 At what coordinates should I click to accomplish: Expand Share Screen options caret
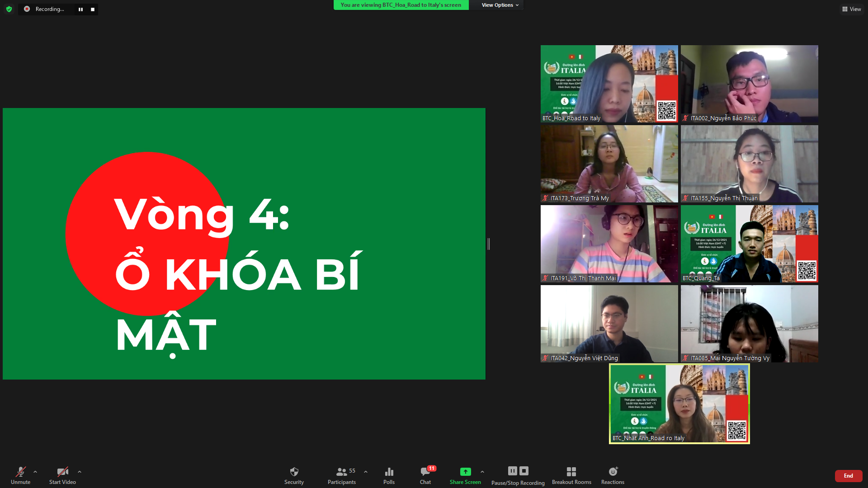coord(482,472)
